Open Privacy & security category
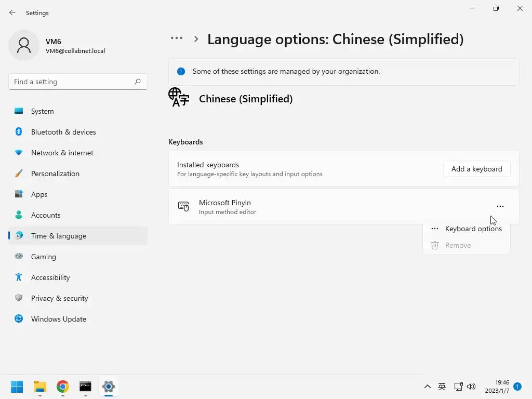This screenshot has height=399, width=532. 78,298
